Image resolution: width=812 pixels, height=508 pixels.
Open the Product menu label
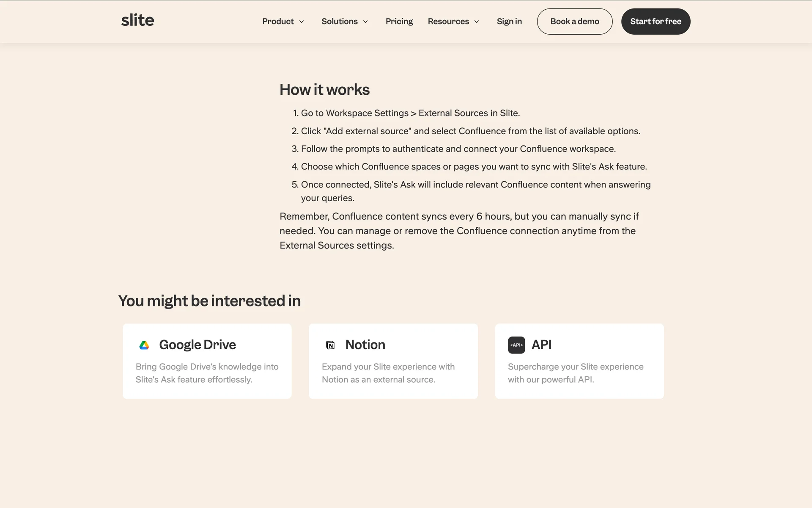tap(278, 21)
